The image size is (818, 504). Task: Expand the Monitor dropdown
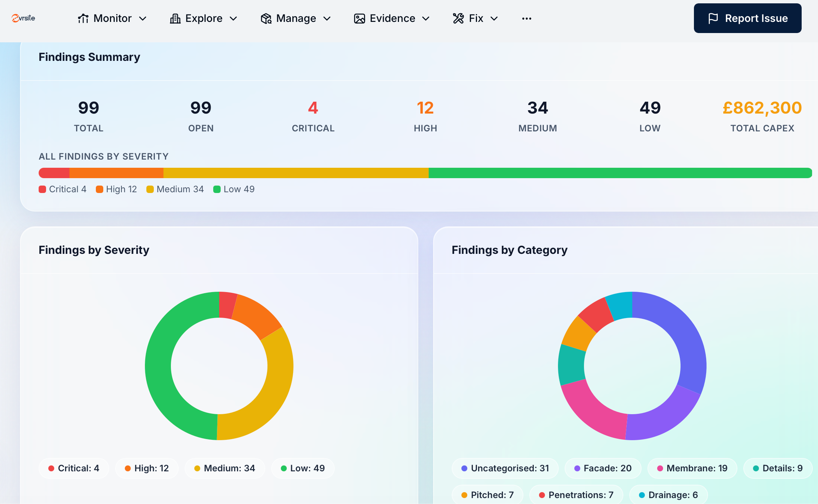144,18
